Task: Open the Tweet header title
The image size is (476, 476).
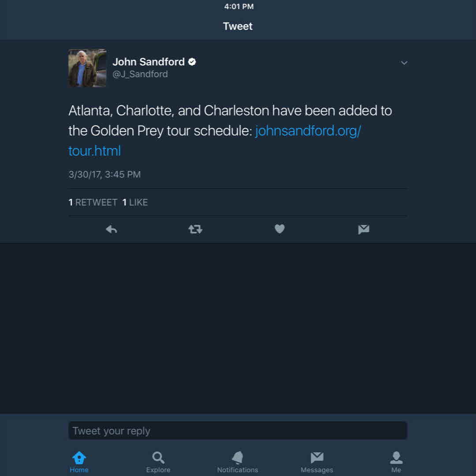Action: 238,26
